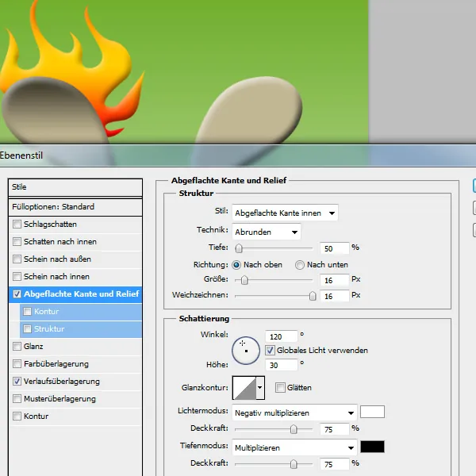
Task: Tick the Schein nach innen checkbox
Action: [x=17, y=277]
